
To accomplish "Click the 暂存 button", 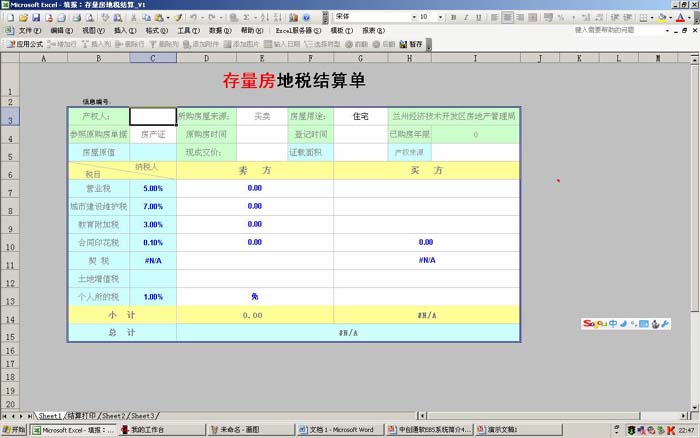I will click(411, 44).
